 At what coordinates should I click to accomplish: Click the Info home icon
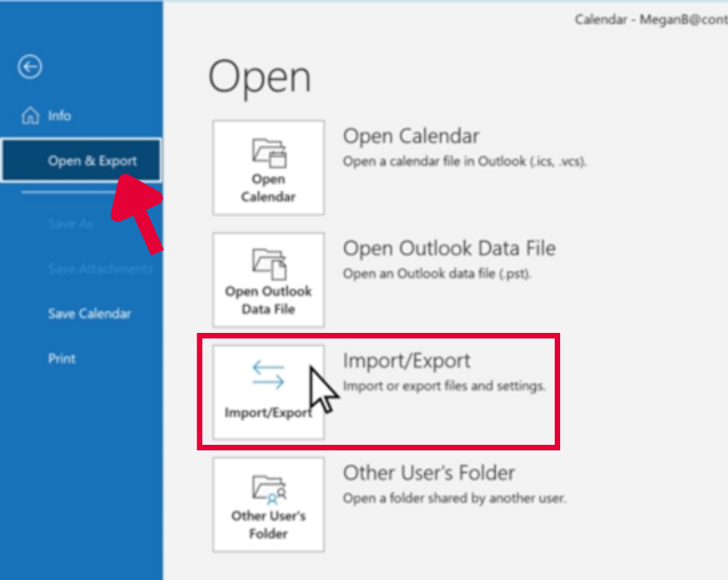[x=30, y=116]
